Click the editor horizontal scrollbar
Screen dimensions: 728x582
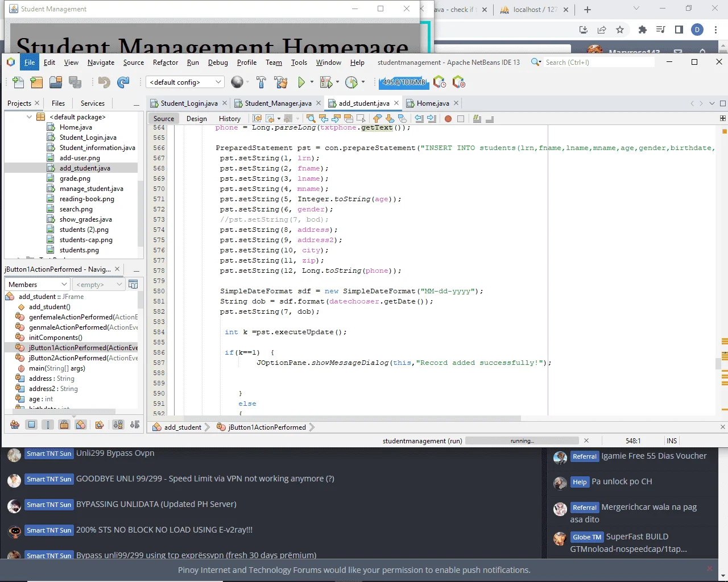[347, 418]
